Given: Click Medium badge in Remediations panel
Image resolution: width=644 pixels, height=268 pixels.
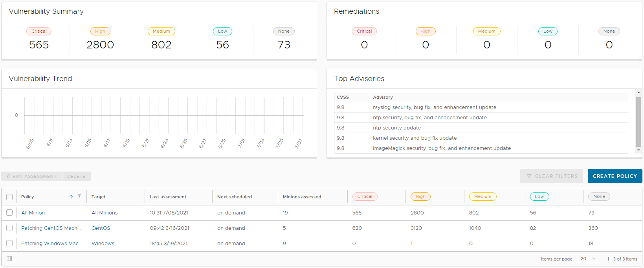Looking at the screenshot, I should [487, 31].
